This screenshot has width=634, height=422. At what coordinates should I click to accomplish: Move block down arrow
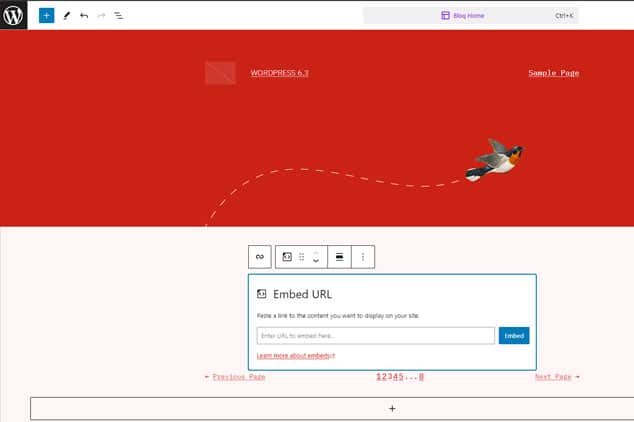pos(316,261)
